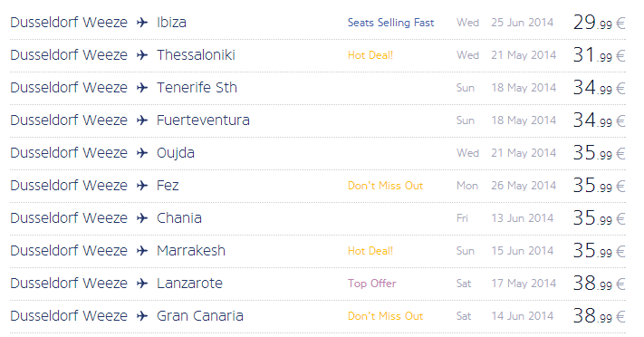The height and width of the screenshot is (337, 644).
Task: Click the 13 Jun 2014 Chania date
Action: [x=522, y=218]
